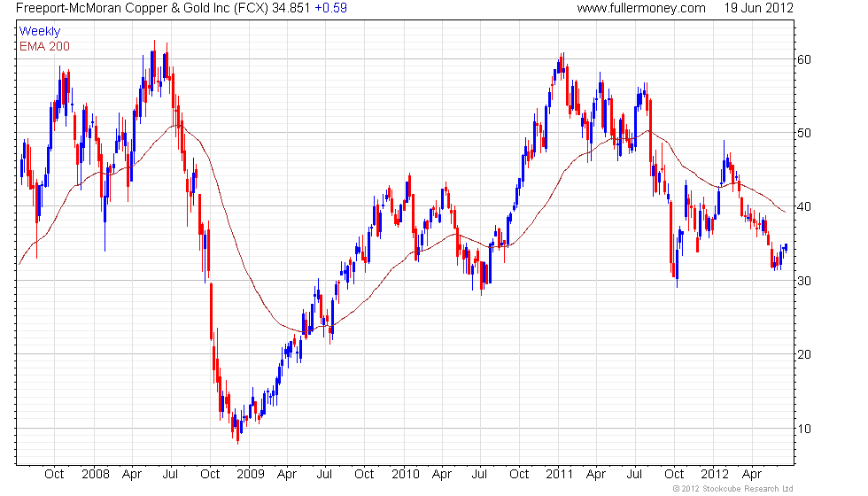
Task: Click the 34.851 last price value
Action: point(291,8)
